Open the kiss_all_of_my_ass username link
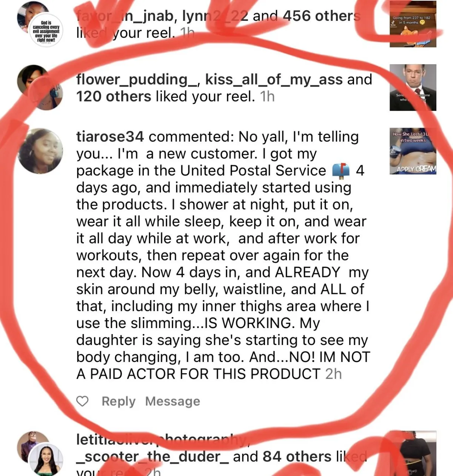 point(274,80)
